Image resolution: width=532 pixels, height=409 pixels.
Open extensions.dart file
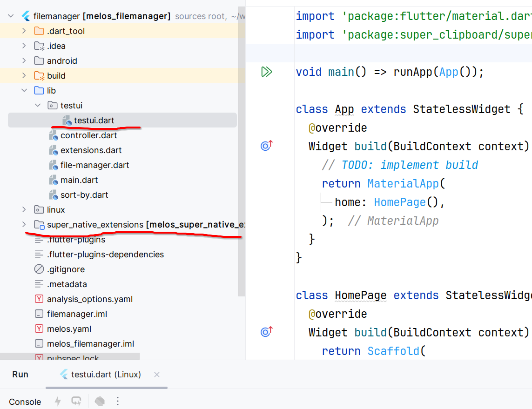(x=91, y=150)
